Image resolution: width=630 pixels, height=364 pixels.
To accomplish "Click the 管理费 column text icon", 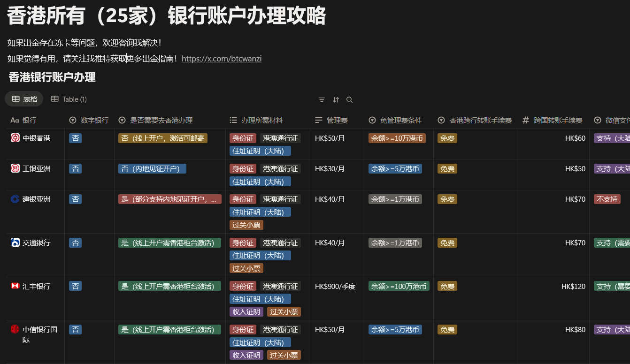I will click(x=319, y=121).
